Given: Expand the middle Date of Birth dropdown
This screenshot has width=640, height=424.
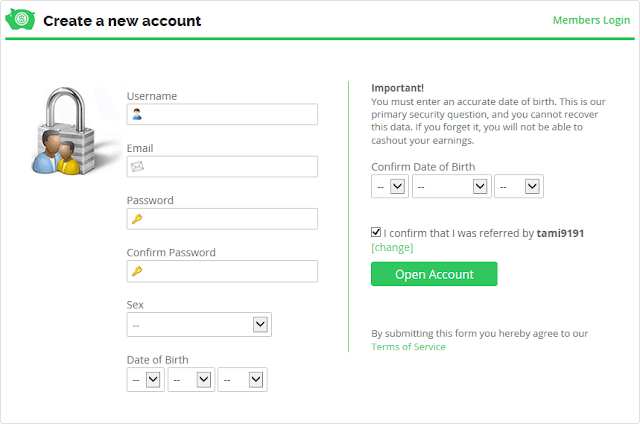Looking at the screenshot, I should coord(191,380).
